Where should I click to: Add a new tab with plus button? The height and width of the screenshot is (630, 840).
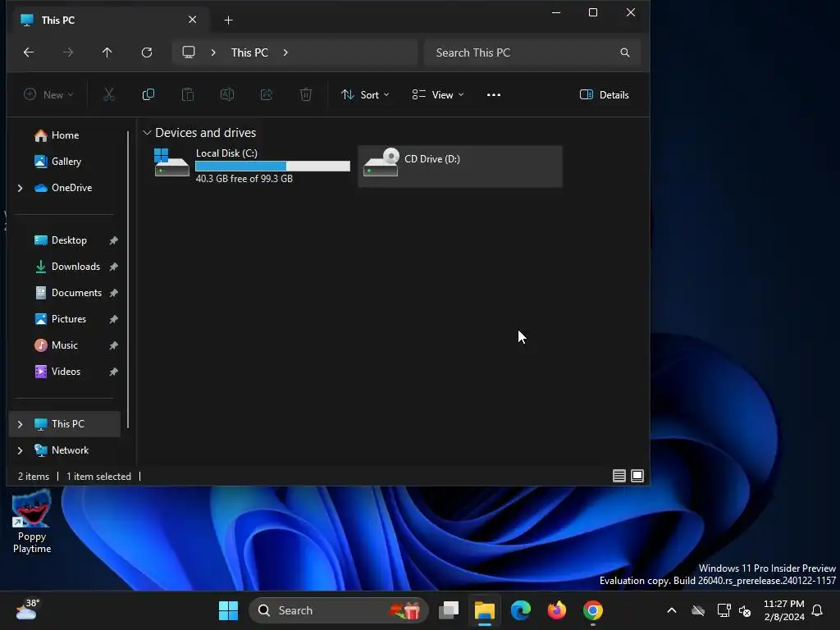(x=228, y=21)
